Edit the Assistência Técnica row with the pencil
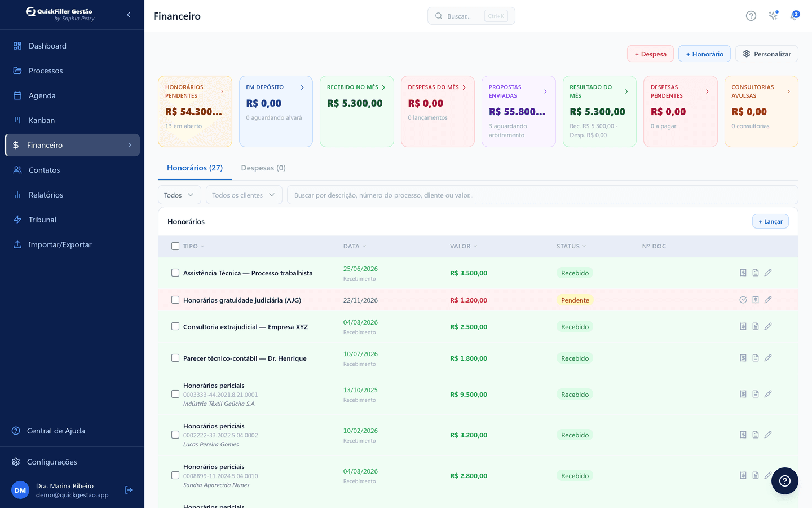 768,273
